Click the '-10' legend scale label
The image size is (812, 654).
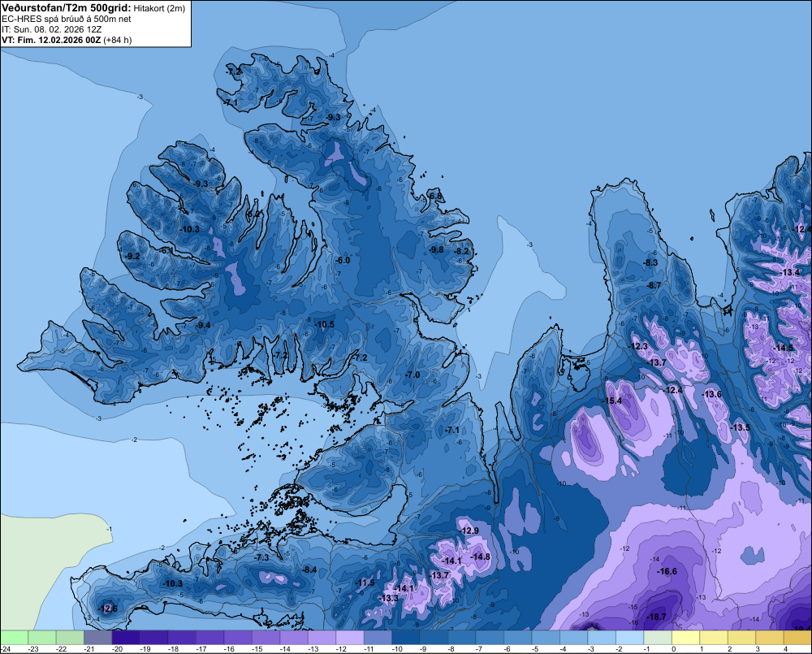click(x=397, y=649)
